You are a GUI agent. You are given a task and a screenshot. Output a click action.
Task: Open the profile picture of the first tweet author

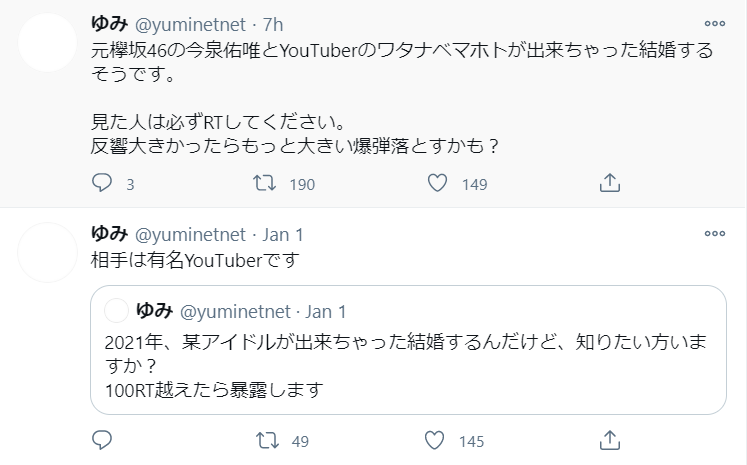tap(48, 42)
